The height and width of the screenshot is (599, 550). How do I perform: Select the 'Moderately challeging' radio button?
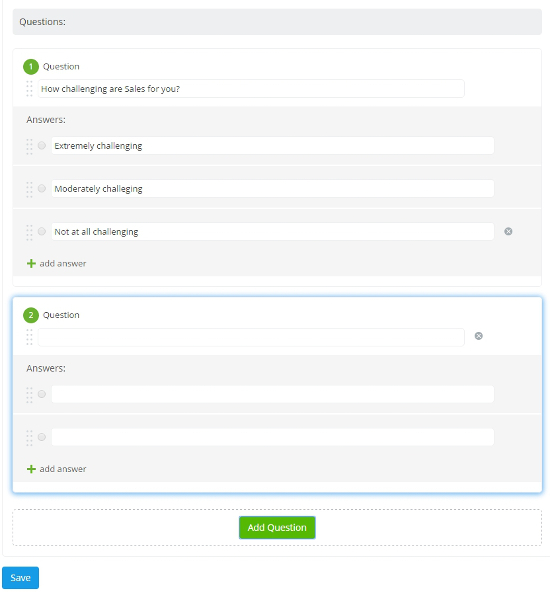tap(42, 188)
